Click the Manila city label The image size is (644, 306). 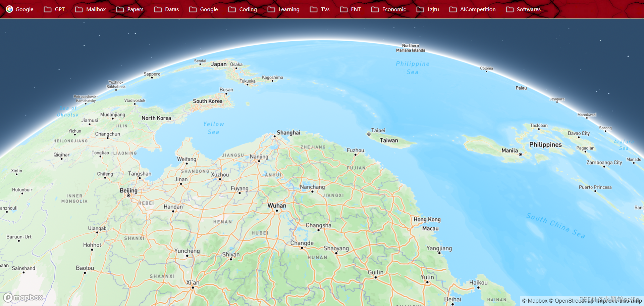tap(509, 150)
